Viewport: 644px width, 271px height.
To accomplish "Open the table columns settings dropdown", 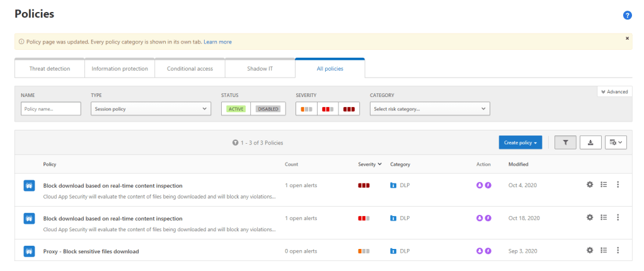I will 616,142.
